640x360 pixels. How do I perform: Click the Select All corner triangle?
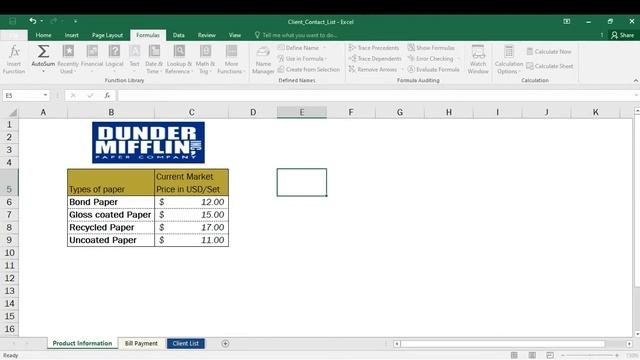[x=13, y=113]
